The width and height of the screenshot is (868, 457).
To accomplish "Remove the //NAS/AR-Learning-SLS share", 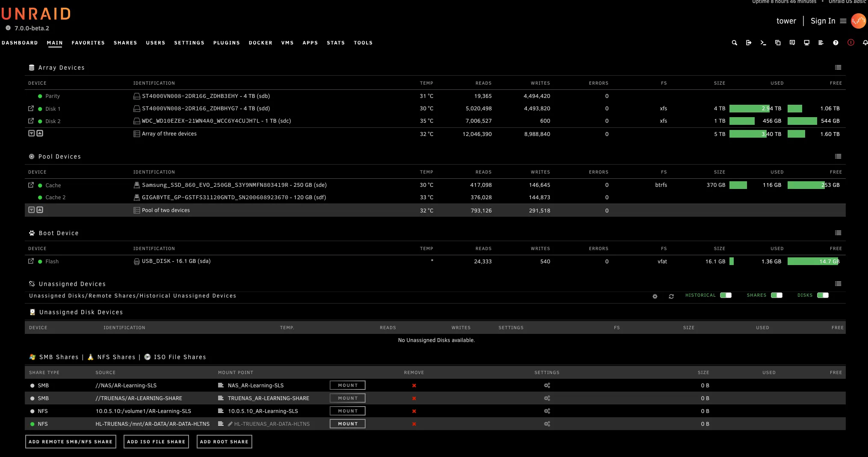I will coord(414,386).
